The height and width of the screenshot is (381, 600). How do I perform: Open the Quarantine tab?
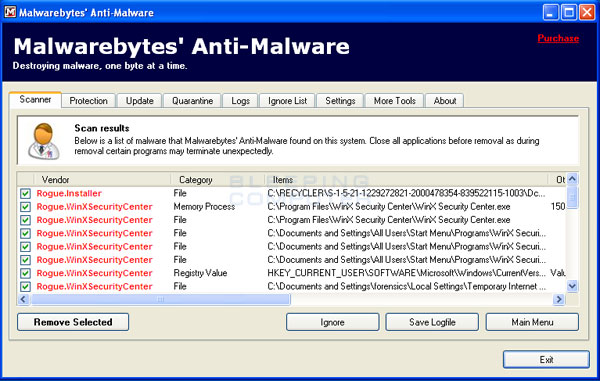[192, 101]
